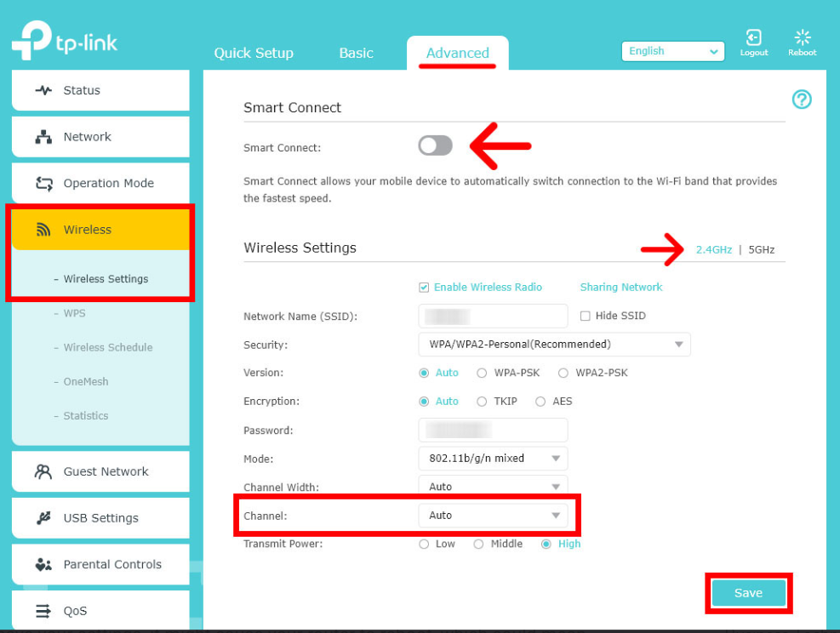
Task: Click the Save button
Action: (748, 593)
